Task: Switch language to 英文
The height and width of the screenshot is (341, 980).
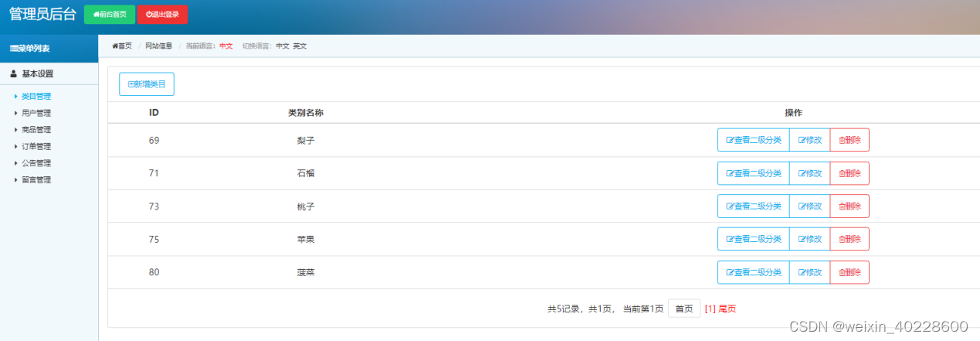Action: 300,46
